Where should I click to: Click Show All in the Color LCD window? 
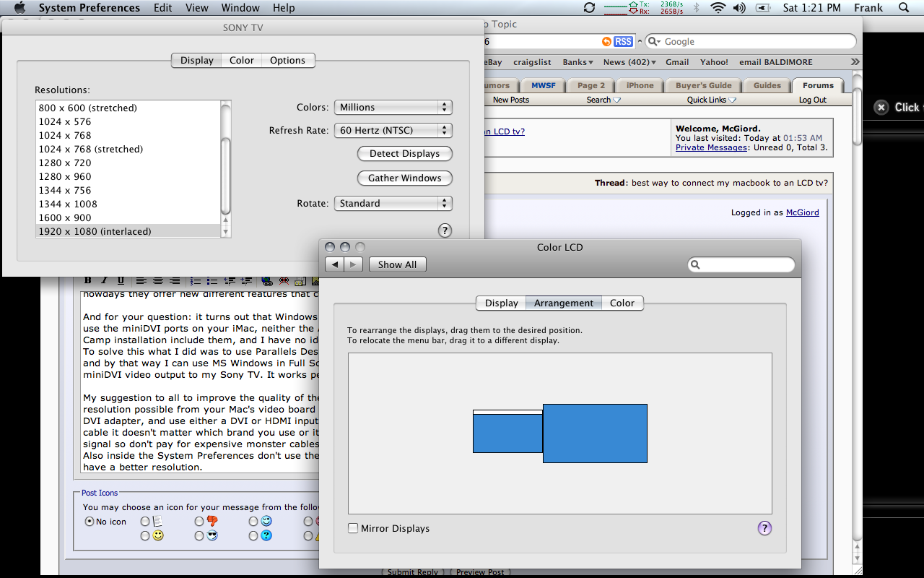(397, 264)
